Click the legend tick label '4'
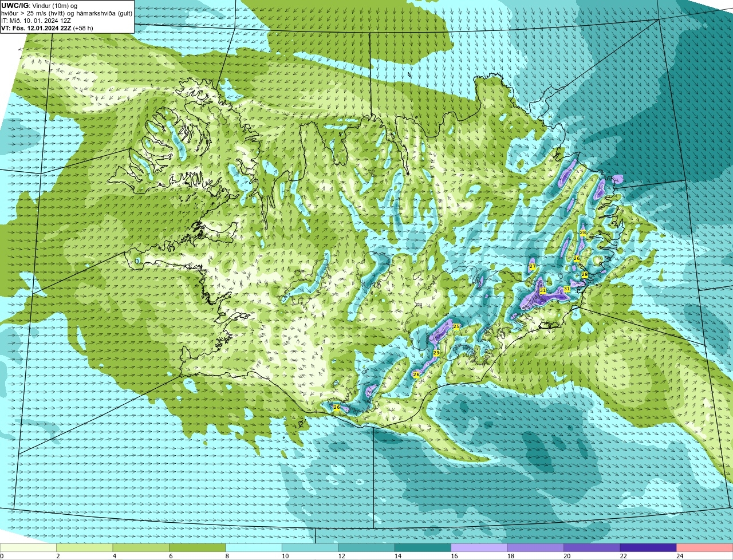Viewport: 733px width, 560px height. pos(114,555)
